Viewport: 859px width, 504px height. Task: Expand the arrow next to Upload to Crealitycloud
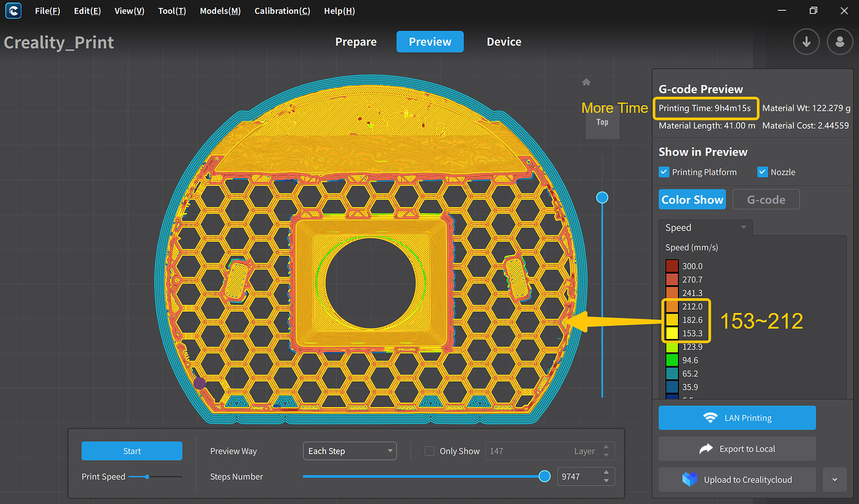pyautogui.click(x=835, y=479)
